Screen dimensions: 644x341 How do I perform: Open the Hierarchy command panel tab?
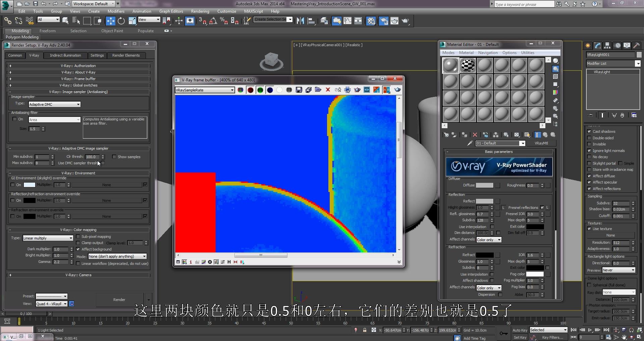(607, 46)
